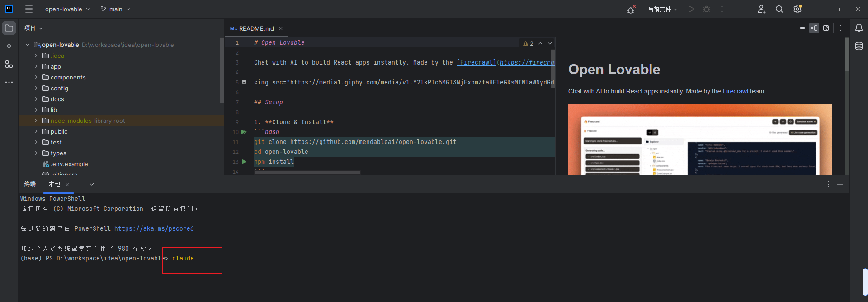Open the Firecrawl link in preview
This screenshot has height=302, width=868.
click(x=735, y=91)
